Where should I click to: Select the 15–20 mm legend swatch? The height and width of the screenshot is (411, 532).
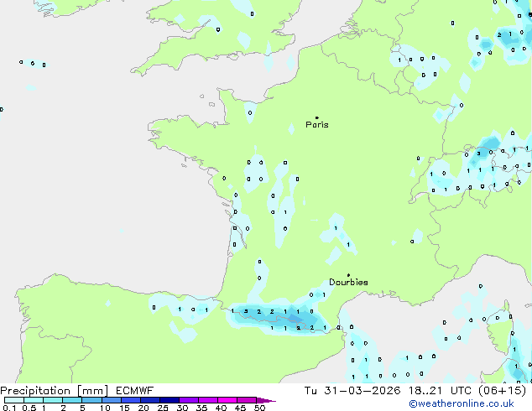click(x=130, y=400)
